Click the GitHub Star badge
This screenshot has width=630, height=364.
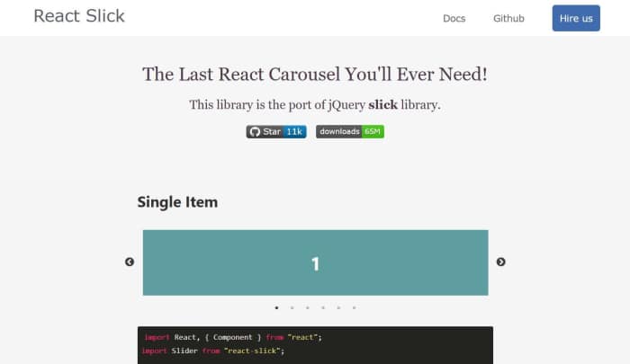point(264,132)
